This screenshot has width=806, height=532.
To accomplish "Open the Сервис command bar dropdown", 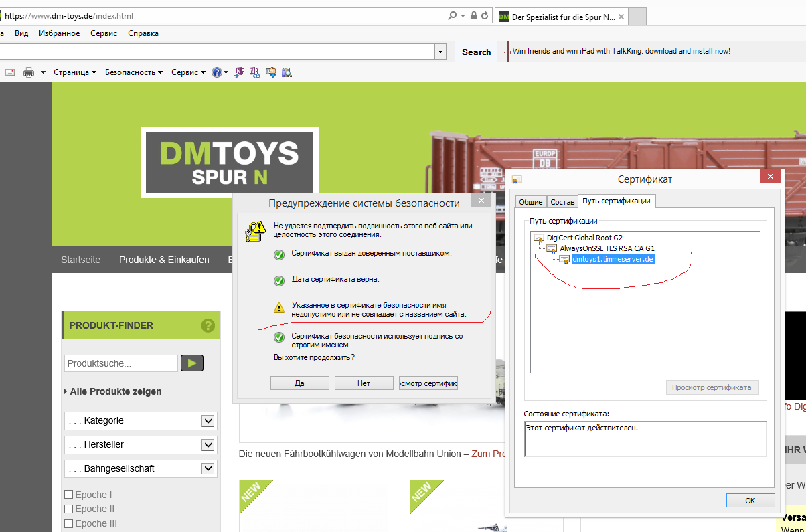I will 188,72.
